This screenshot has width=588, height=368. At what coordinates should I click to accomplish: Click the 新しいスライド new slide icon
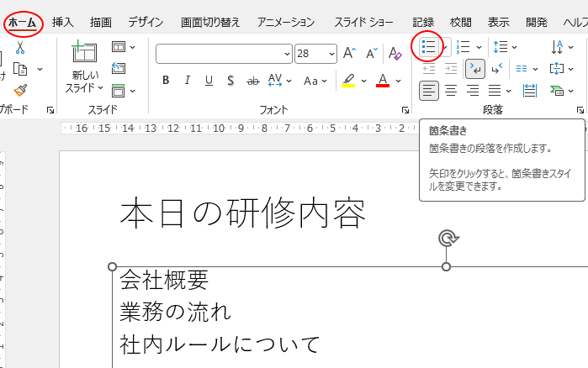tap(84, 51)
